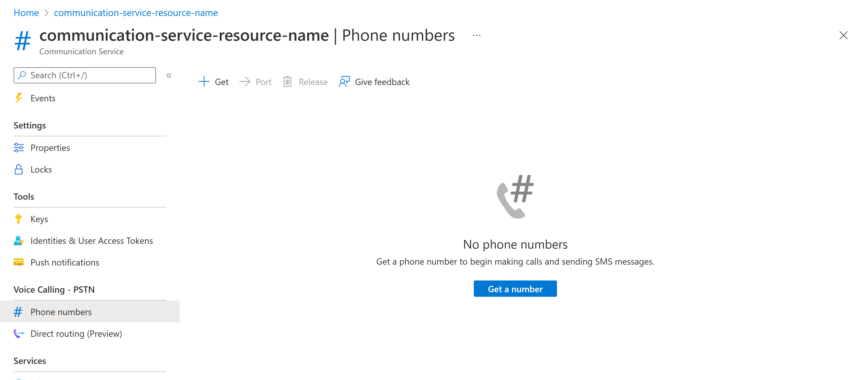Select Direct routing Preview menu item

(76, 333)
